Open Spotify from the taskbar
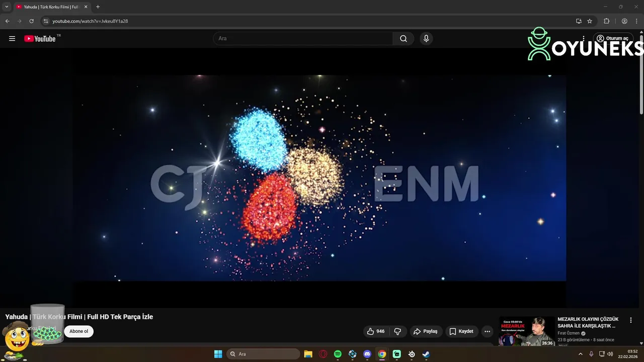Image resolution: width=644 pixels, height=362 pixels. click(338, 354)
